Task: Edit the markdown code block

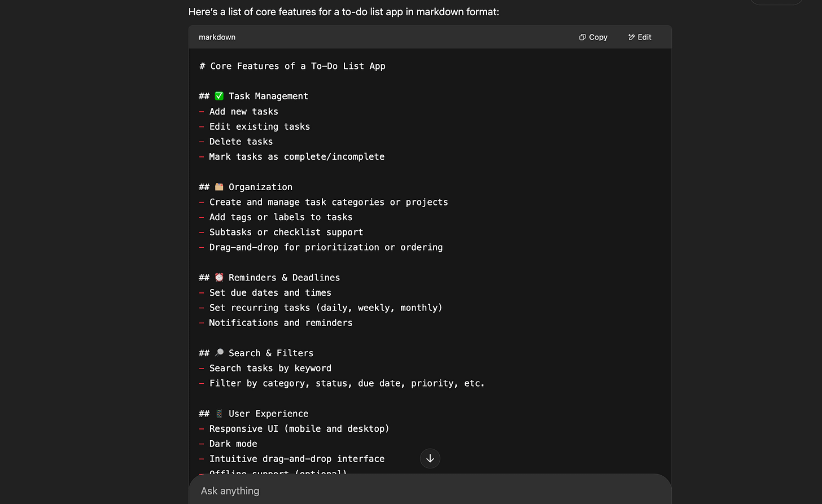Action: tap(640, 37)
